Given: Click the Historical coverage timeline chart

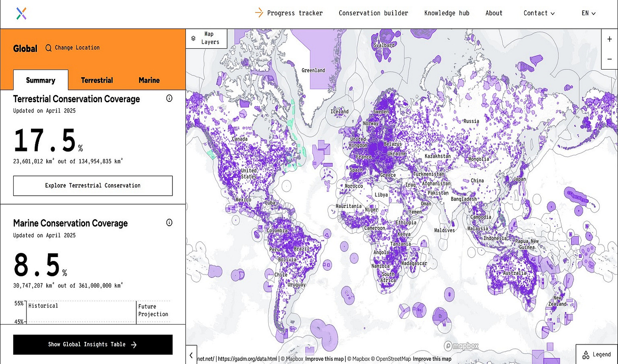Looking at the screenshot, I should [81, 311].
